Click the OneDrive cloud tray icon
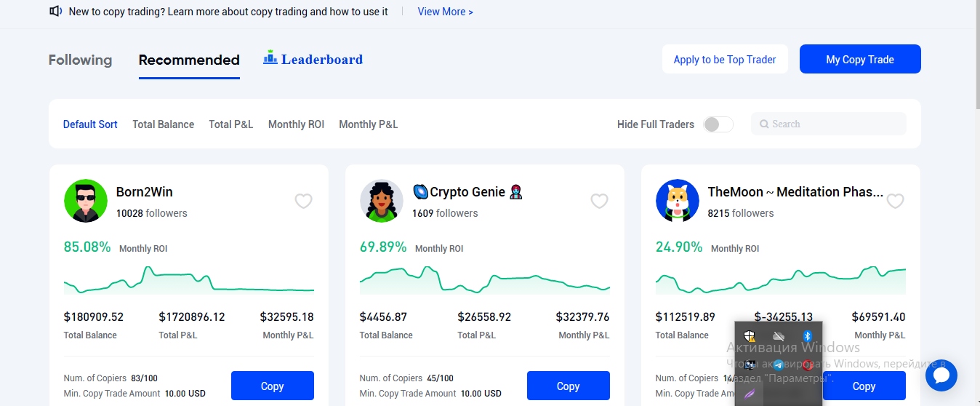This screenshot has height=406, width=980. 778,336
